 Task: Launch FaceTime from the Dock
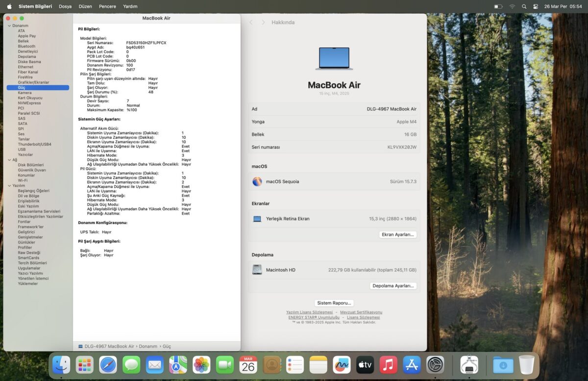click(x=225, y=365)
